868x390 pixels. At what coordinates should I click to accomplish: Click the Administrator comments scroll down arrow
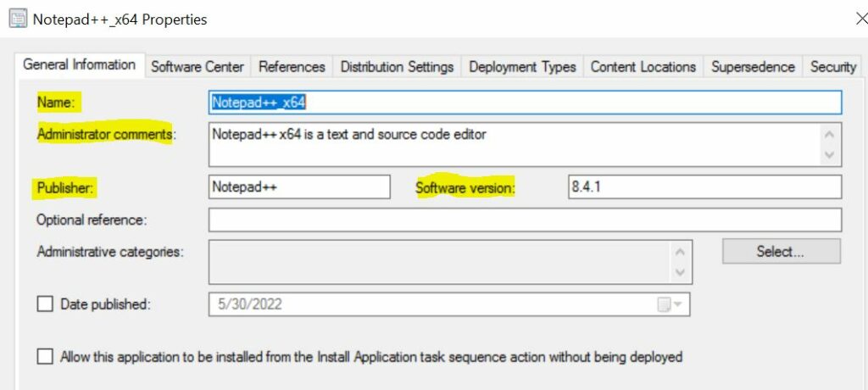click(x=829, y=154)
